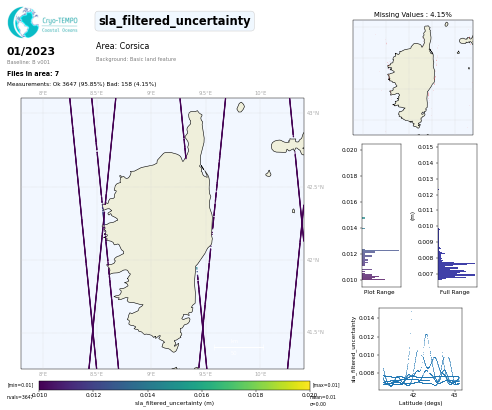The height and width of the screenshot is (410, 492).
Task: Click the tiny islet east of Corsica
Action: 293,211
